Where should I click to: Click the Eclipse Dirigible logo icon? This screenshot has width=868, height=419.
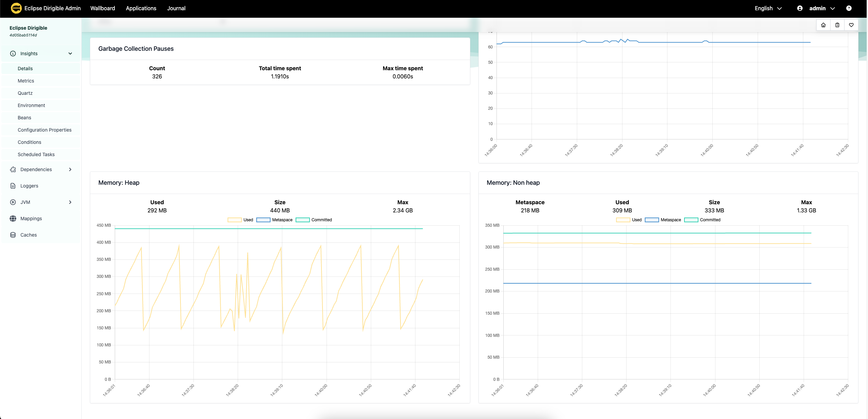[16, 8]
